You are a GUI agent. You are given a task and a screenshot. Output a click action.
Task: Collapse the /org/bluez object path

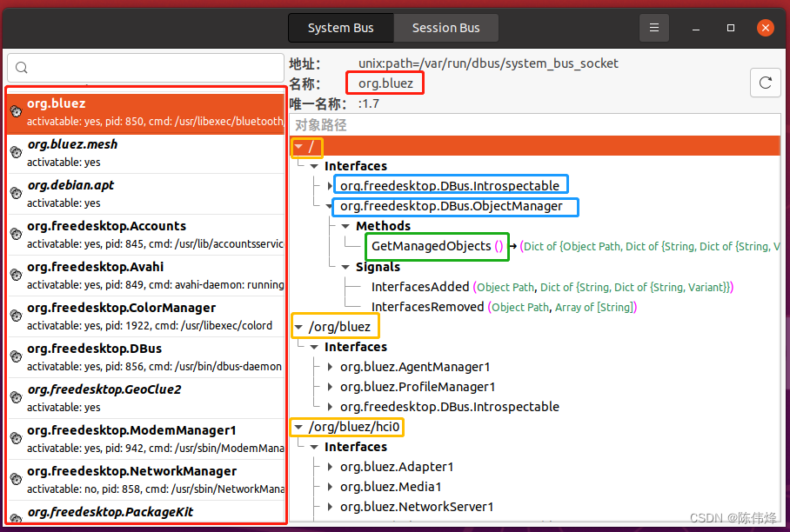point(298,327)
